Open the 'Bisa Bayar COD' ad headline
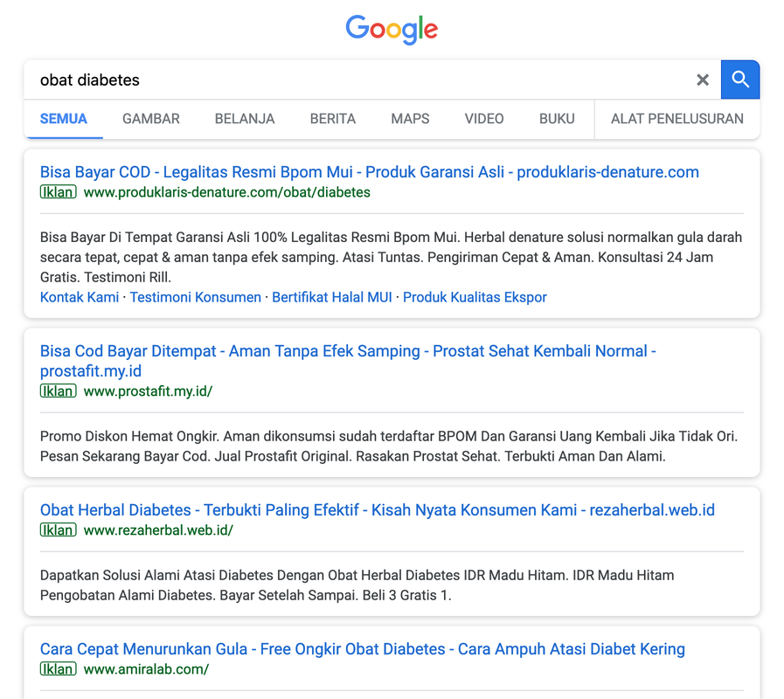The image size is (784, 699). (369, 172)
